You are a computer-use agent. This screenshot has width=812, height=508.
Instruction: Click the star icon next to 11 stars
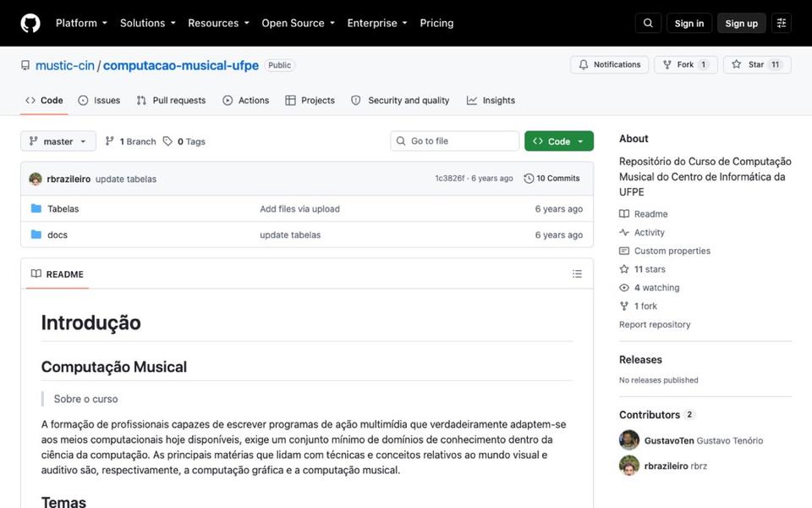pyautogui.click(x=624, y=269)
